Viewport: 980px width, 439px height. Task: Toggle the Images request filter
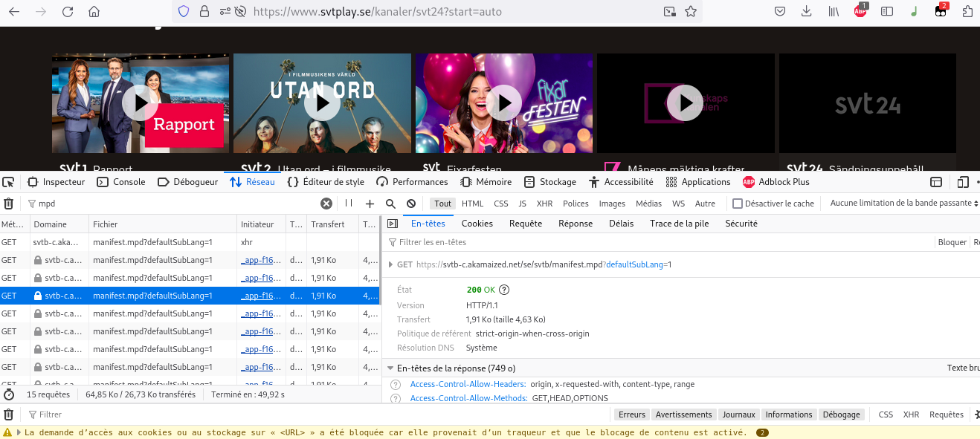point(612,204)
